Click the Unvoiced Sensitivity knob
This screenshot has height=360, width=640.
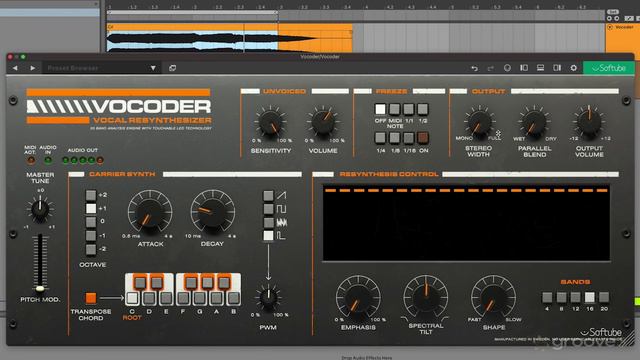point(270,123)
